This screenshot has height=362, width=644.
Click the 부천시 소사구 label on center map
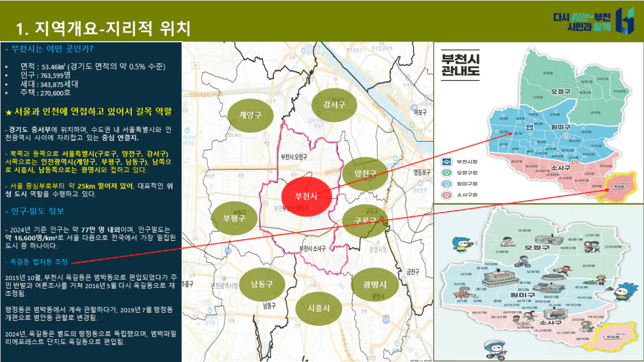pos(312,248)
